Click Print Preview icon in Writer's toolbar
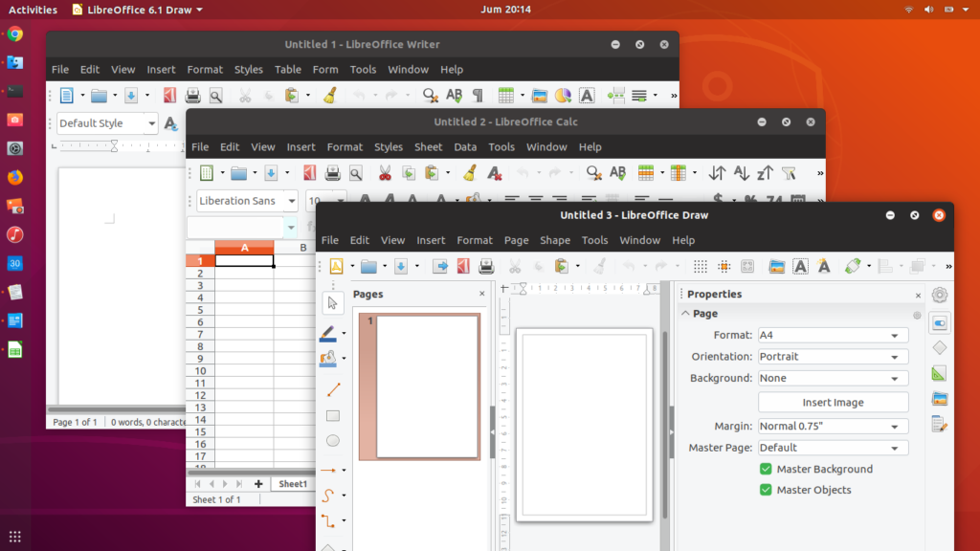 pyautogui.click(x=216, y=96)
